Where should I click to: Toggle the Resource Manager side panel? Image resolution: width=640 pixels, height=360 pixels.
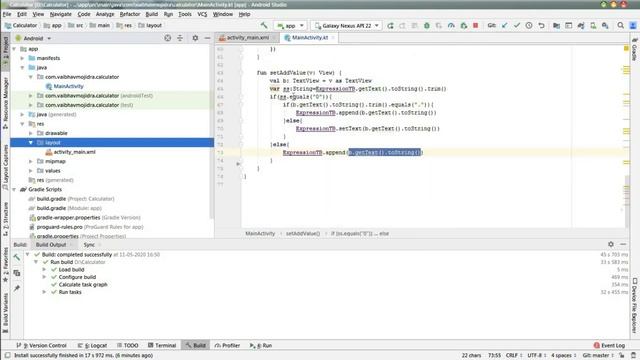[x=5, y=104]
